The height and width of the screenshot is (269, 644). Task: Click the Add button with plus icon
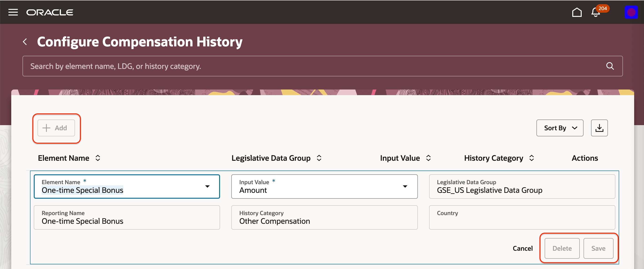pyautogui.click(x=56, y=128)
